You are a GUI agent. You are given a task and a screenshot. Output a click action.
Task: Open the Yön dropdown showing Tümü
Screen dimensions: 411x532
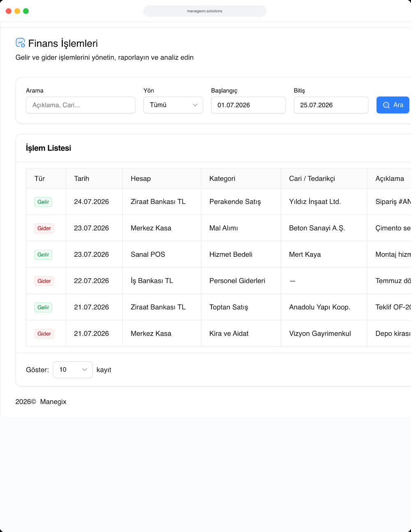[x=173, y=105]
